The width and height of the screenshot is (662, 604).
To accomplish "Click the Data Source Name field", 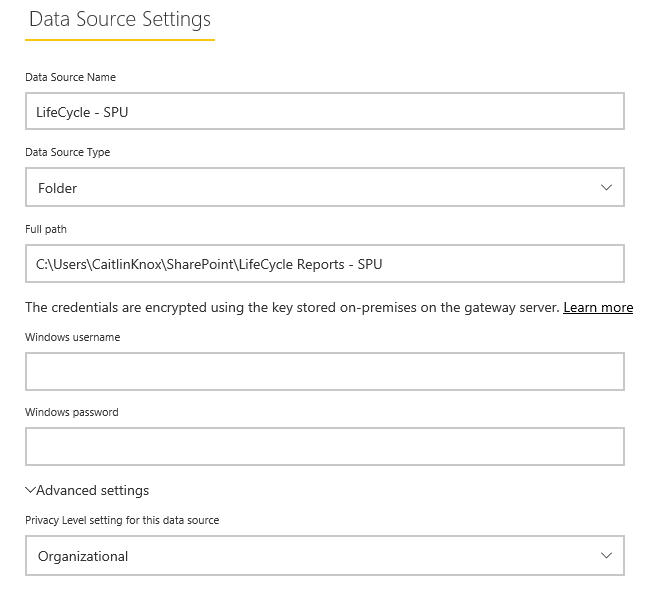I will tap(325, 111).
